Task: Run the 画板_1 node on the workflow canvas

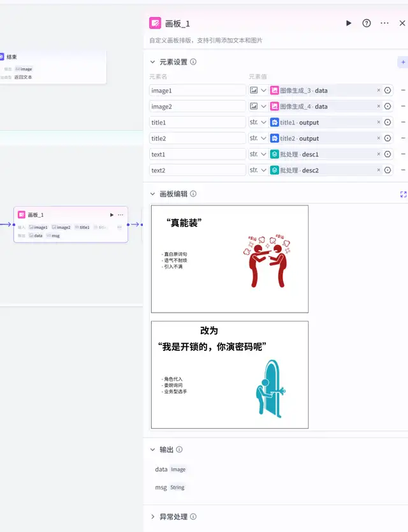Action: 112,215
